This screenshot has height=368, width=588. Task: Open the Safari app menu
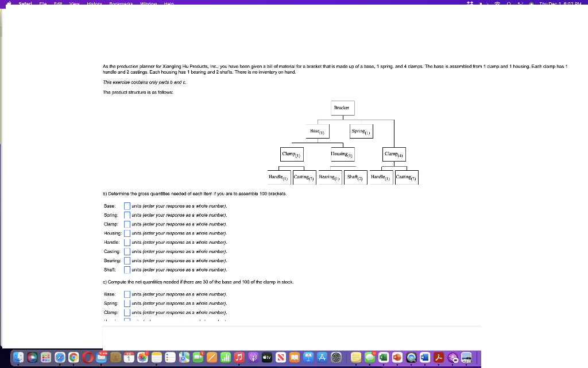coord(25,3)
